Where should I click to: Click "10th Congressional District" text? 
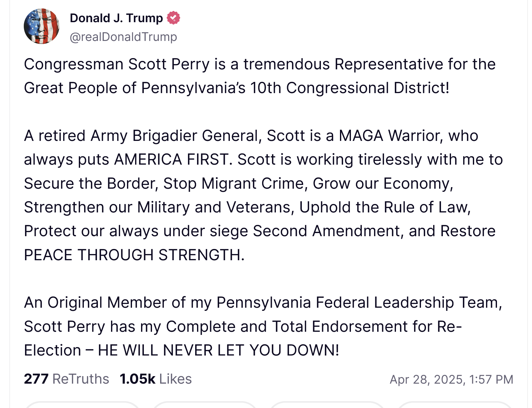349,88
